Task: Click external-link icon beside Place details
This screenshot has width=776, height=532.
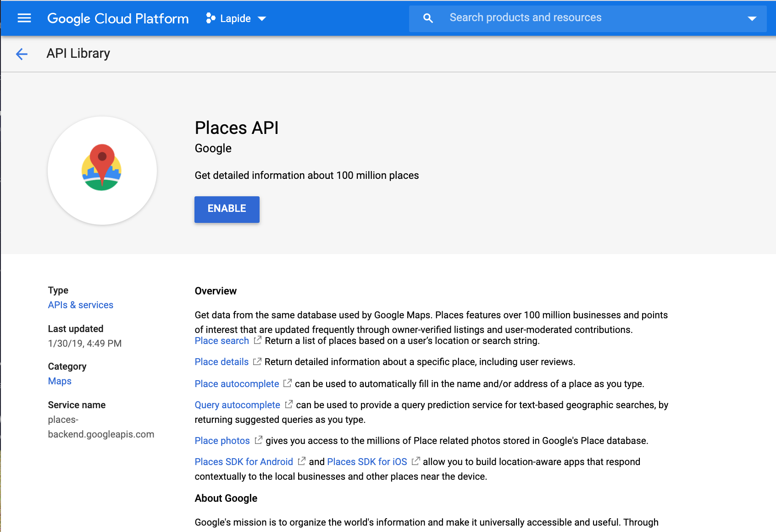Action: click(x=257, y=361)
